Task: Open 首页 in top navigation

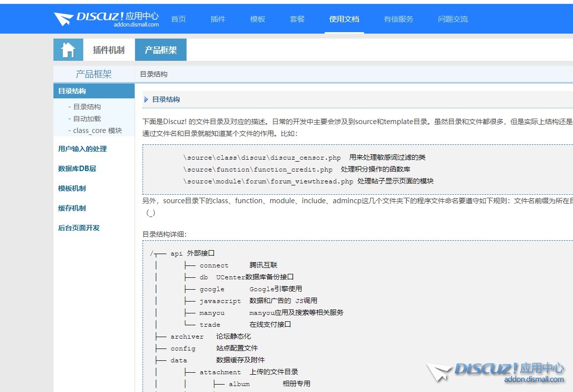Action: (178, 19)
